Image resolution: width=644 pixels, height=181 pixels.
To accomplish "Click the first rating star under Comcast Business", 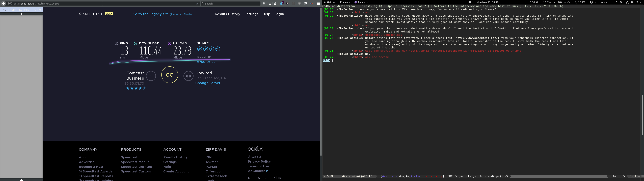I will tap(128, 88).
